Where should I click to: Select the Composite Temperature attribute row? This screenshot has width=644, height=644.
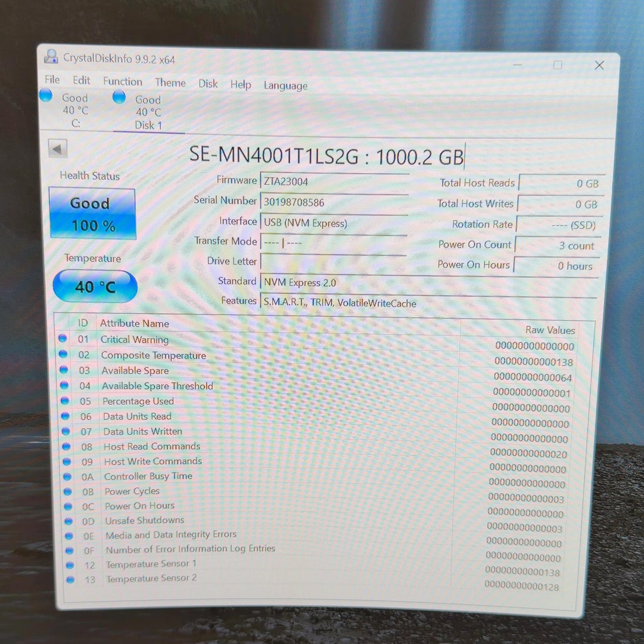tap(316, 358)
